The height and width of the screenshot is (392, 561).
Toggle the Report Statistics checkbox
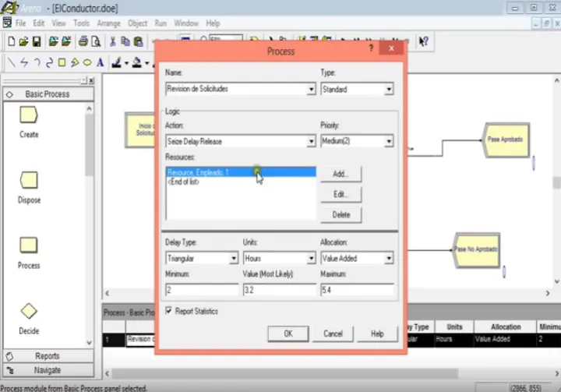[x=169, y=311]
